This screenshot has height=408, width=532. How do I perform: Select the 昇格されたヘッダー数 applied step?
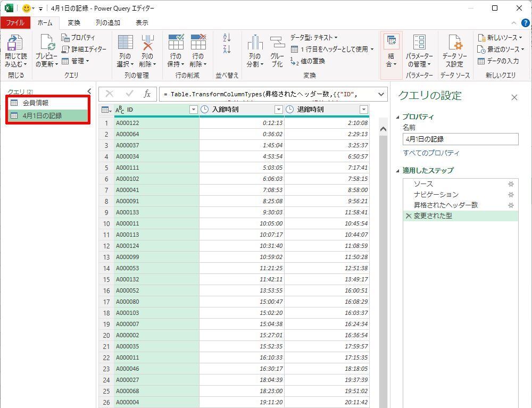coord(460,205)
